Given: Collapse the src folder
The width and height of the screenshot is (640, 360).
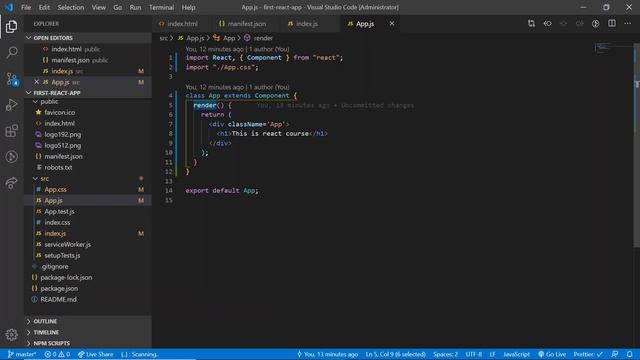Looking at the screenshot, I should coord(88,178).
